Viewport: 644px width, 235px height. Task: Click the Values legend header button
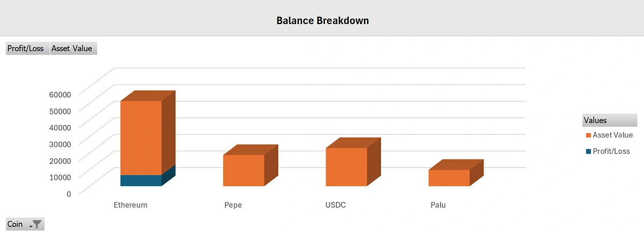click(x=610, y=120)
